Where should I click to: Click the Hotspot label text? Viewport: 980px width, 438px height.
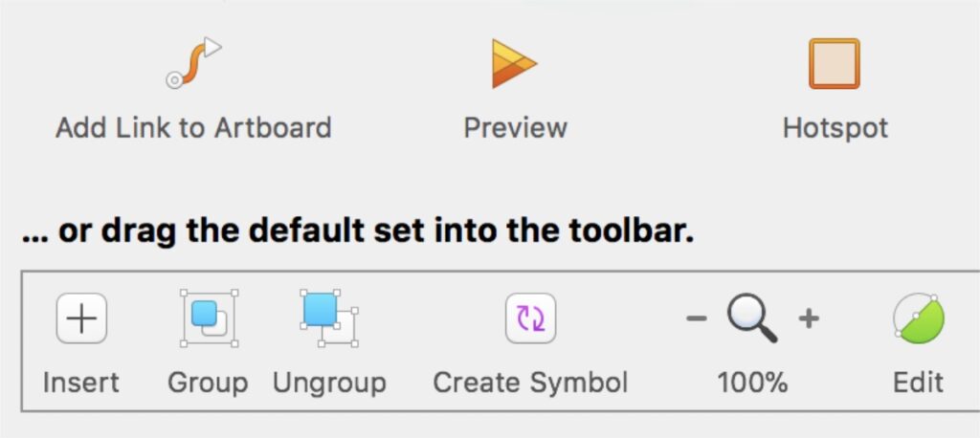click(835, 129)
